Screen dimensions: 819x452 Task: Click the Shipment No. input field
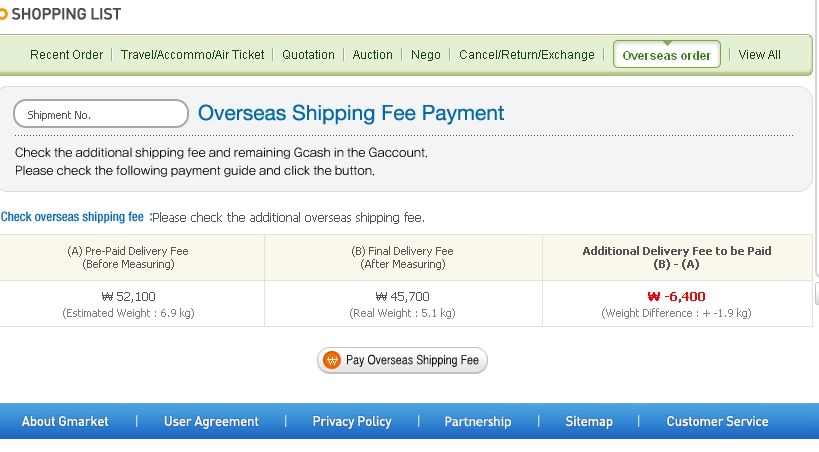point(101,114)
